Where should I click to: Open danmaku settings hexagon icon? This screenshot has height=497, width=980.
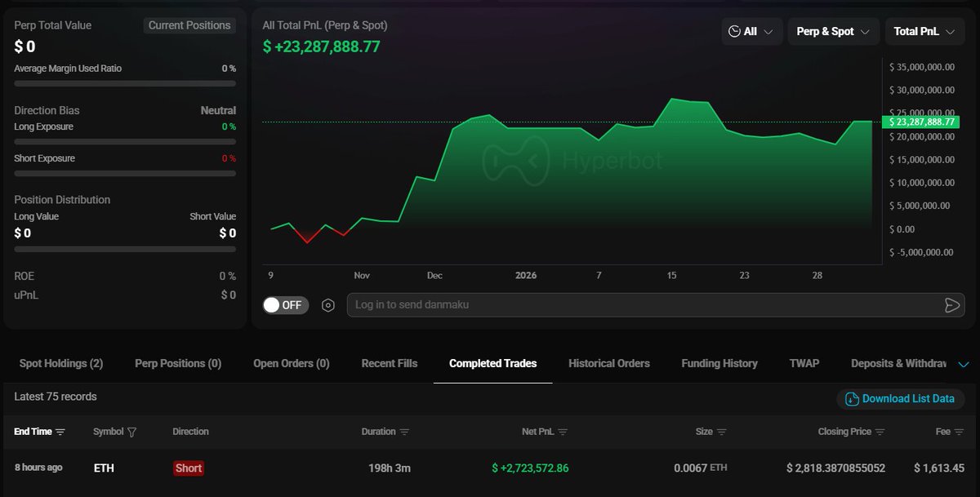(328, 305)
